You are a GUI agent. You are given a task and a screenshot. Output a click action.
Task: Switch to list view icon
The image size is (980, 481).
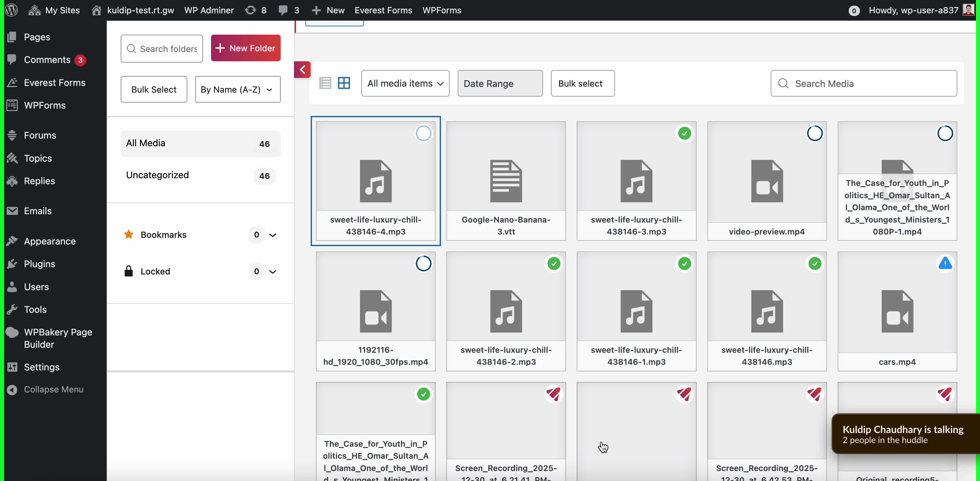click(325, 83)
